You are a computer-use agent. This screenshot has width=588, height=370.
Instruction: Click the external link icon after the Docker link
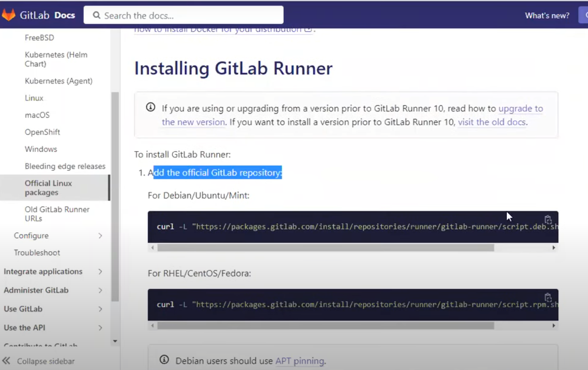pyautogui.click(x=308, y=30)
